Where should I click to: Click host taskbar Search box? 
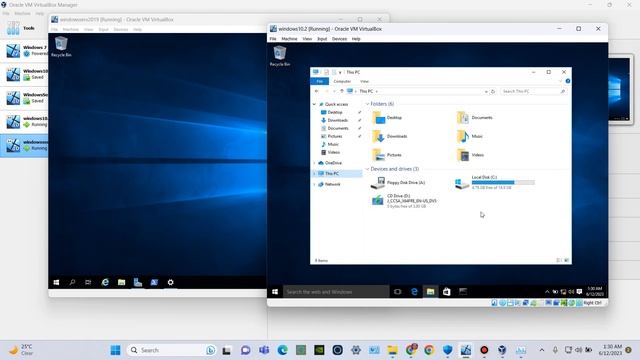171,350
